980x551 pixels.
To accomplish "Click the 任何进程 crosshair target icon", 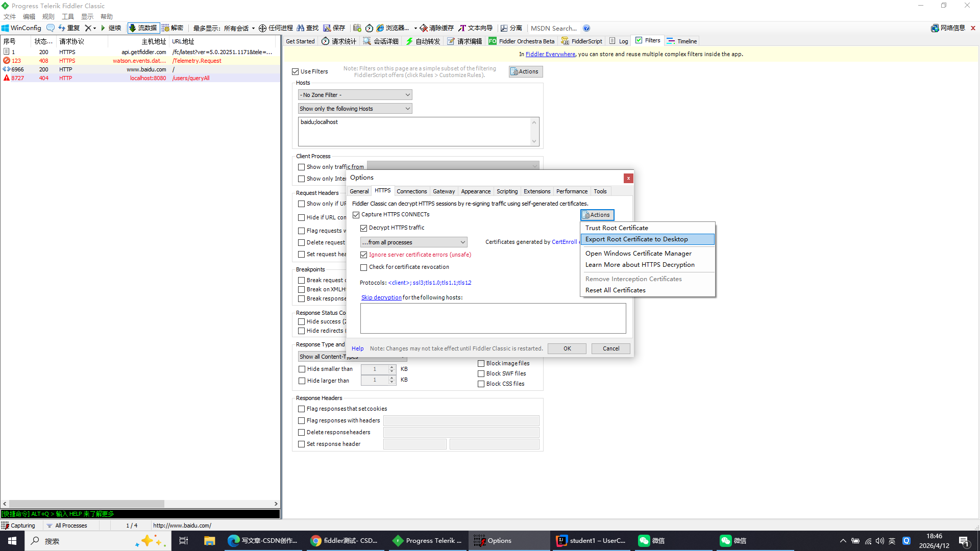I will (x=262, y=28).
